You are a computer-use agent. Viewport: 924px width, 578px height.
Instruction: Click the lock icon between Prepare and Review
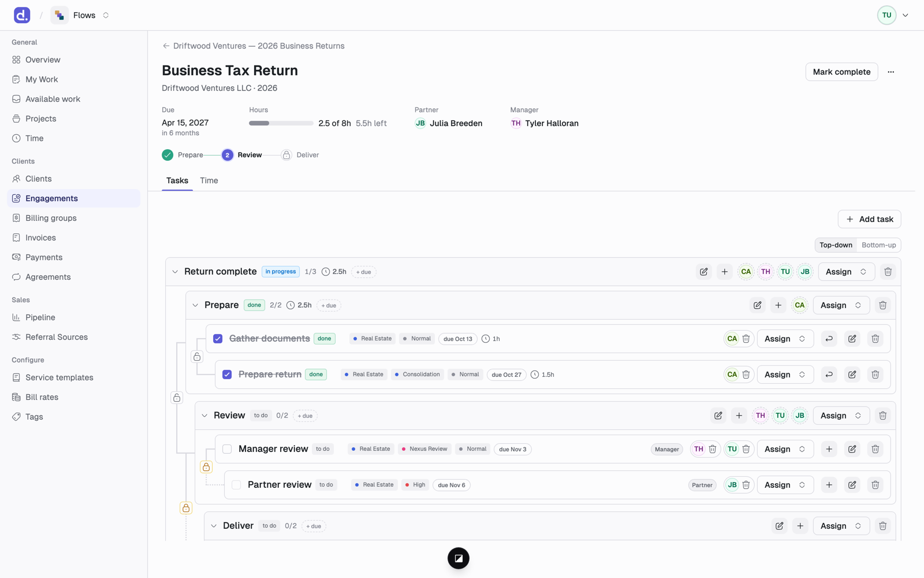click(x=177, y=398)
